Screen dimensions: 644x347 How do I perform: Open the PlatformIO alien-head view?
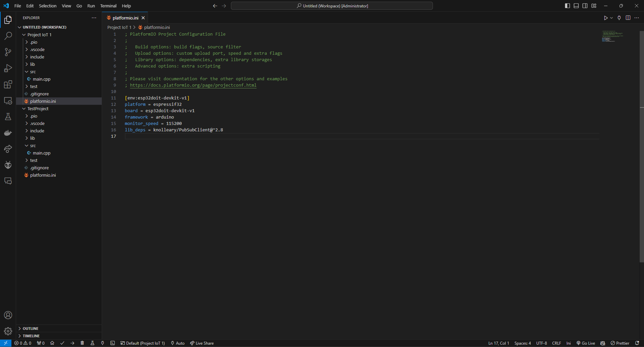point(8,165)
